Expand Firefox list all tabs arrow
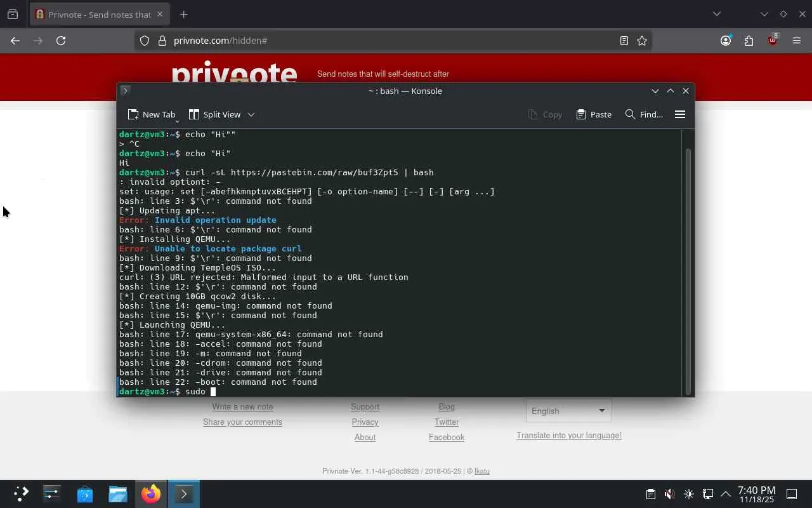The width and height of the screenshot is (812, 508). pos(717,14)
